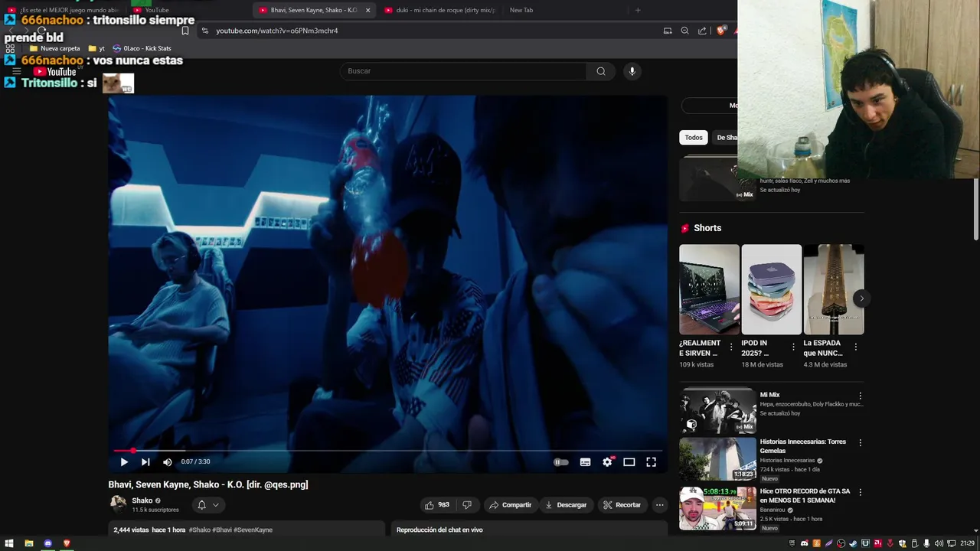
Task: Click the #Shako hashtag
Action: [x=199, y=530]
